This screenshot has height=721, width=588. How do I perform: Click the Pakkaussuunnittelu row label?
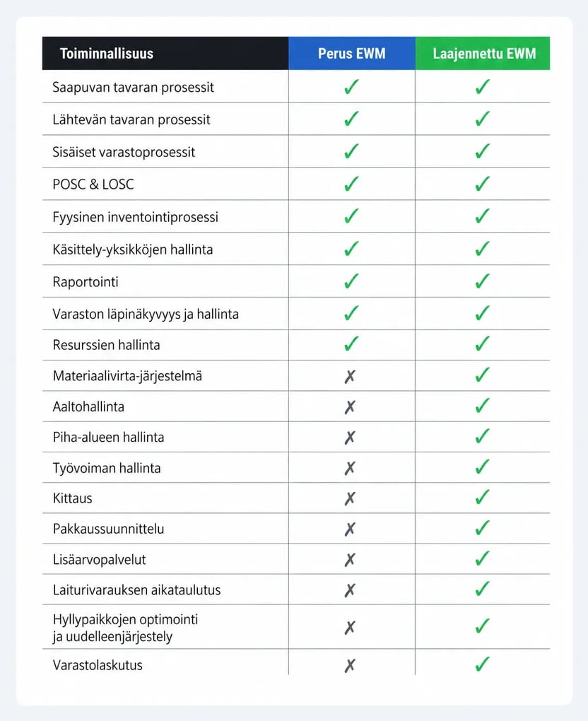tap(109, 529)
